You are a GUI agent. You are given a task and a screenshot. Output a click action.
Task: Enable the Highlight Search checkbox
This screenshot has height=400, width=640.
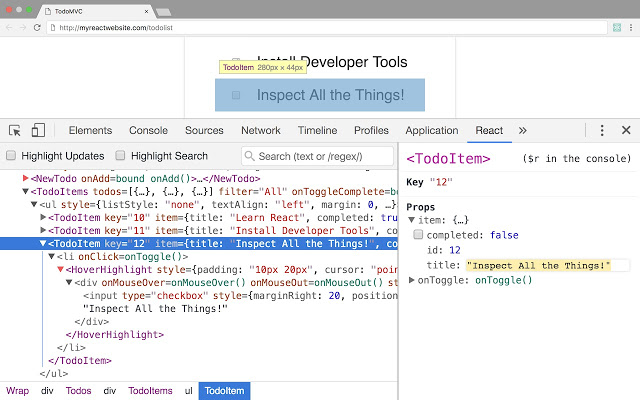tap(120, 156)
